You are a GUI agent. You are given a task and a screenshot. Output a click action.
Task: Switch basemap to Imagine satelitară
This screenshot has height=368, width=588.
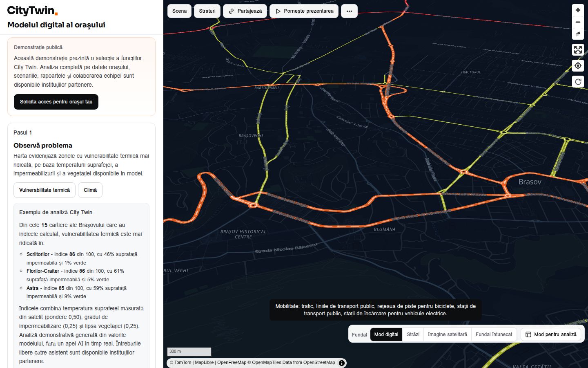pos(448,334)
